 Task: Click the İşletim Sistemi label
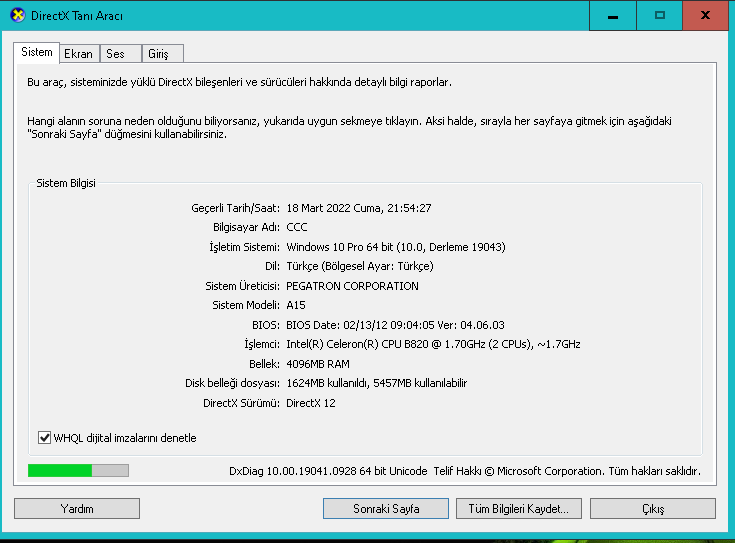coord(244,247)
